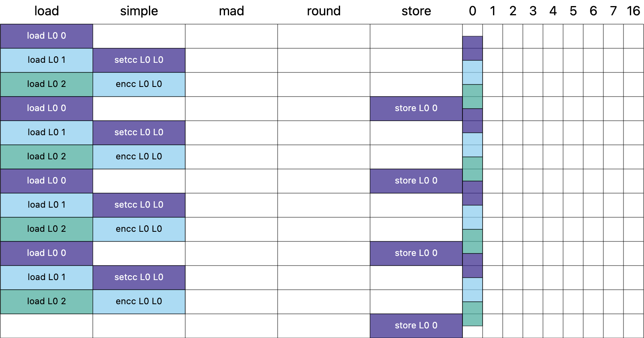The height and width of the screenshot is (338, 644).
Task: Click the column header labeled 16
Action: point(633,11)
